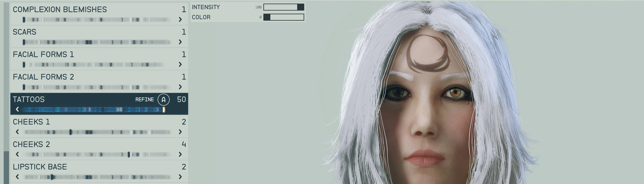
Task: Click the Refine A button icon
Action: (164, 99)
